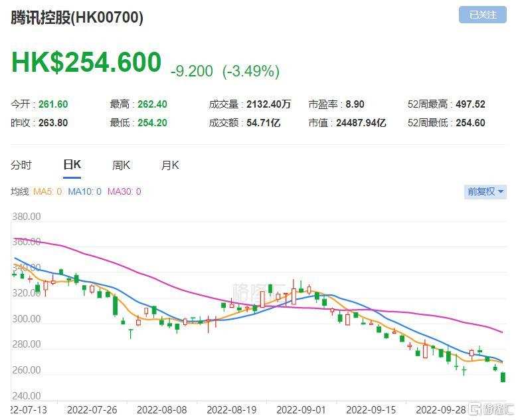Click the 2022-08-19 date axis label
The image size is (518, 420).
[232, 410]
